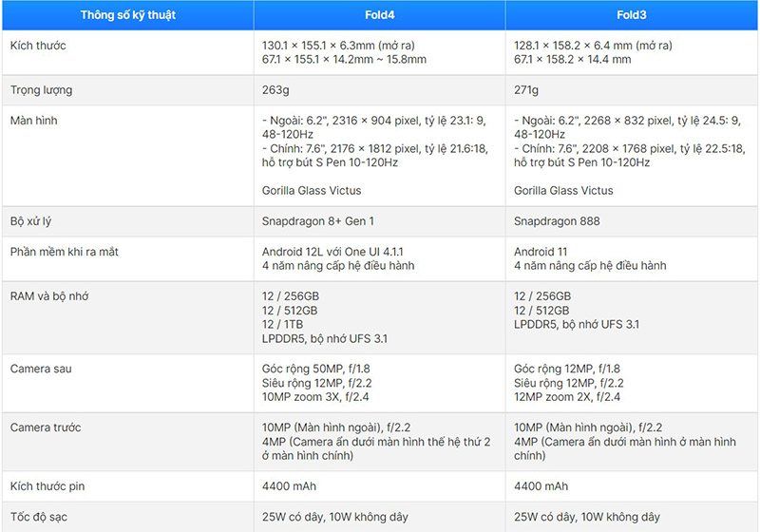The height and width of the screenshot is (532, 760).
Task: Click the Fold4 column header
Action: tap(379, 15)
